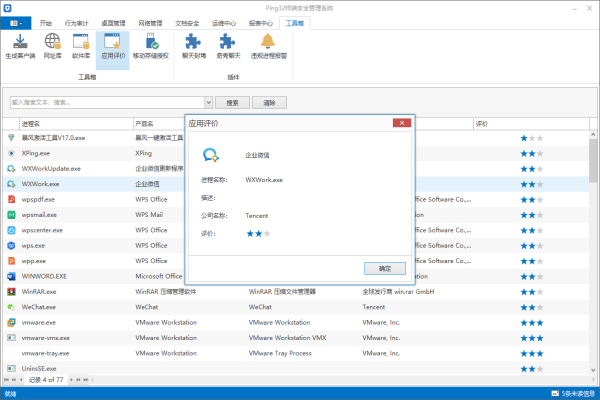Click the vmware.exe icon

11,322
